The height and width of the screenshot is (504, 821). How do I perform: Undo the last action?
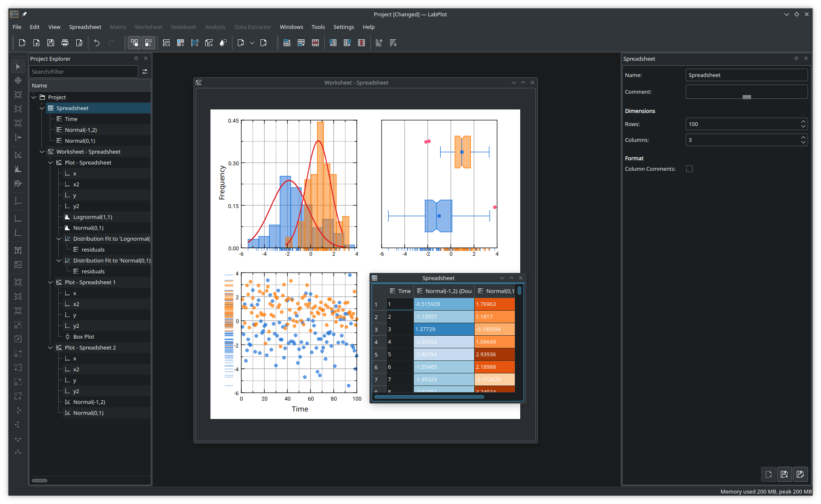(96, 42)
